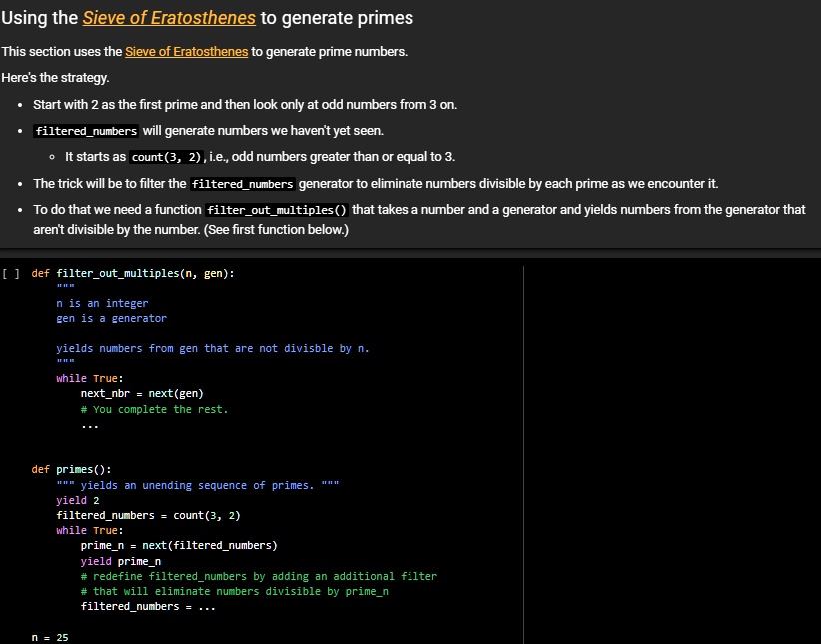Screen dimensions: 821x644
Task: Click the text 'This section uses the'
Action: pyautogui.click(x=61, y=51)
